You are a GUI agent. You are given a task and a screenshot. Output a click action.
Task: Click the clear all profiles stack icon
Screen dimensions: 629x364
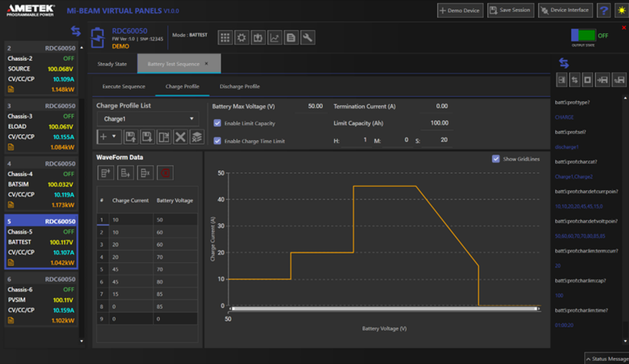pyautogui.click(x=197, y=137)
